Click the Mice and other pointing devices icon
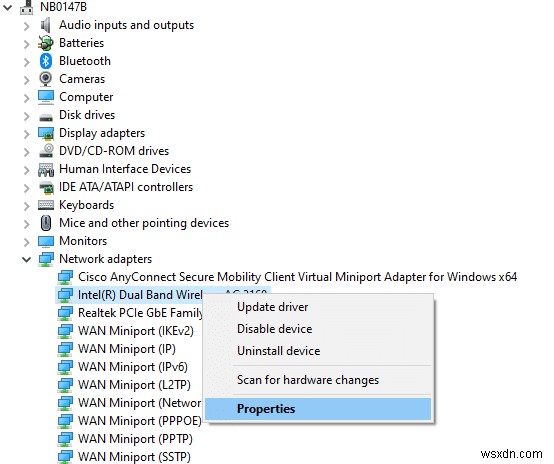 point(46,223)
